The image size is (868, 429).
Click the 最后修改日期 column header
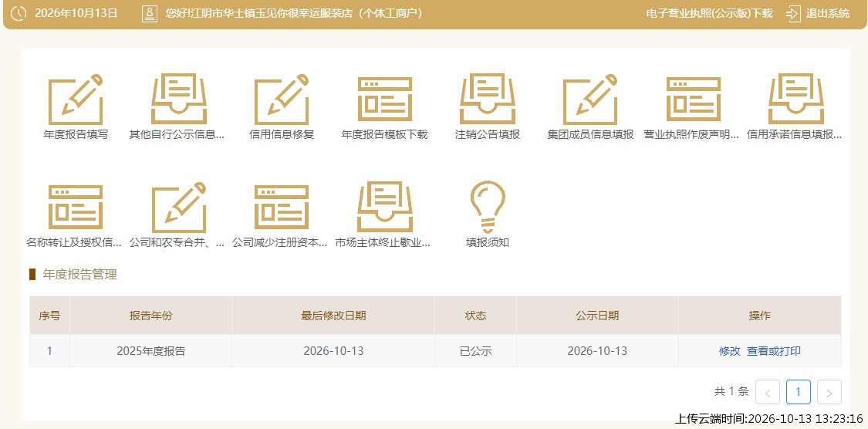click(x=333, y=316)
